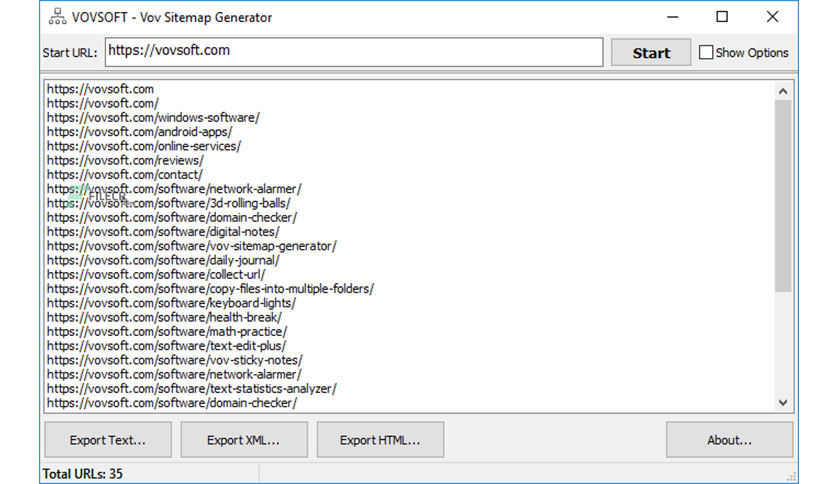Image resolution: width=836 pixels, height=484 pixels.
Task: Select the vov-sticky-notes URL line
Action: click(175, 360)
